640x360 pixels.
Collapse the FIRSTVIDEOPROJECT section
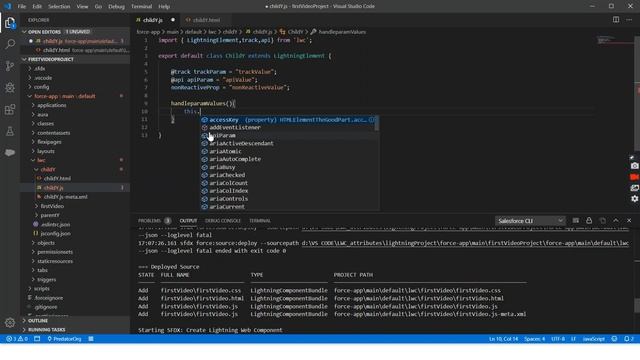76,59
